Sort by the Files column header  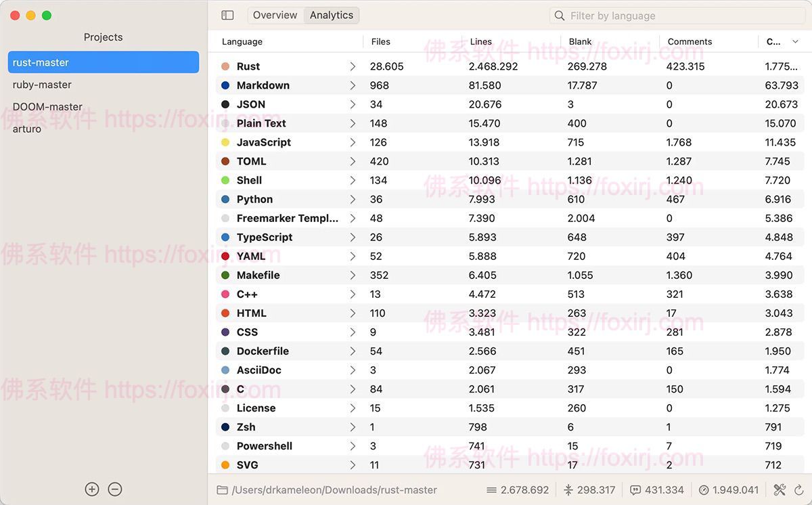pyautogui.click(x=381, y=41)
